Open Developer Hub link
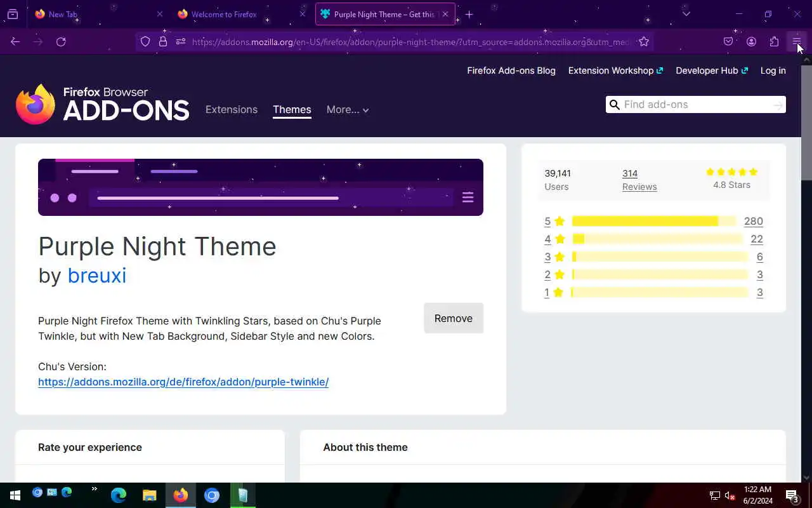The width and height of the screenshot is (812, 508). pyautogui.click(x=712, y=70)
